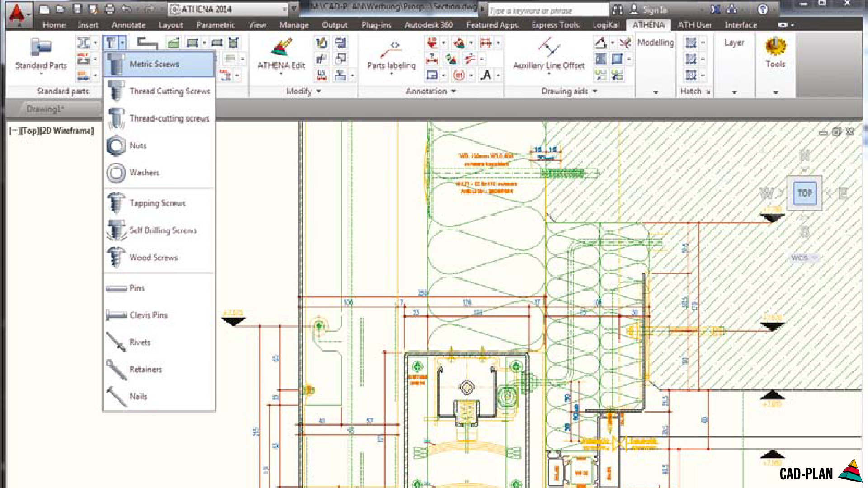Viewport: 868px width, 488px height.
Task: Switch to the Annotate ribbon tab
Action: click(x=128, y=25)
